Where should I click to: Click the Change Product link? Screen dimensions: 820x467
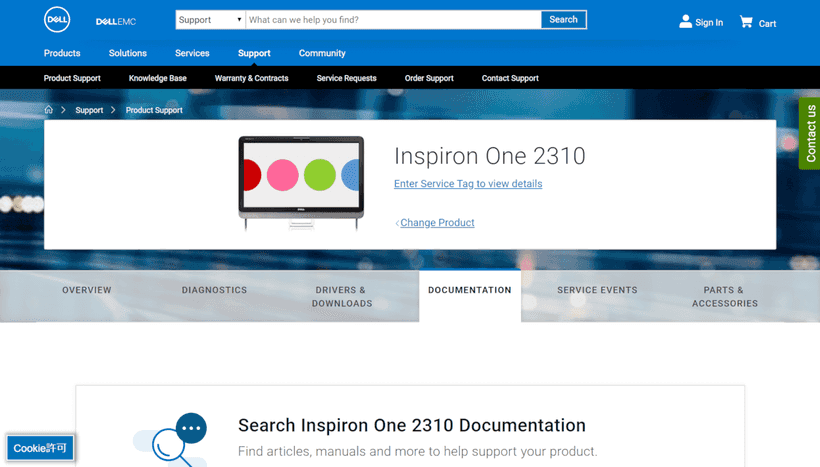tap(437, 223)
